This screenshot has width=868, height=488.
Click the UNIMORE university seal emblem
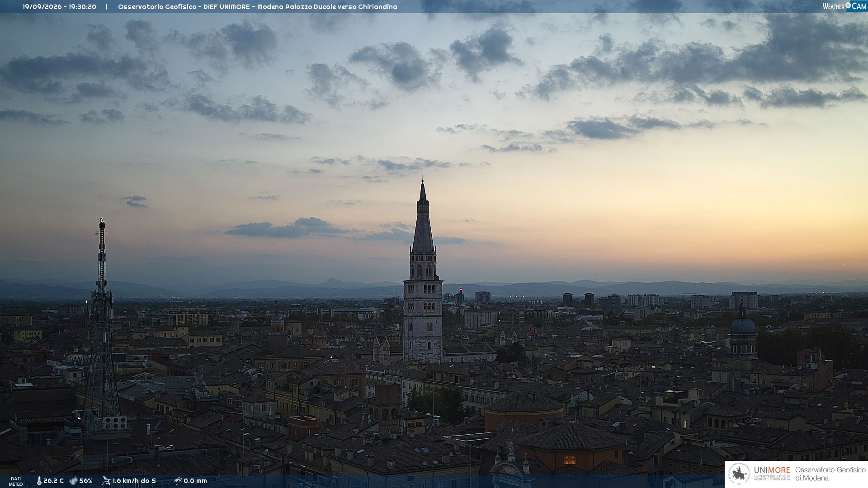point(739,474)
